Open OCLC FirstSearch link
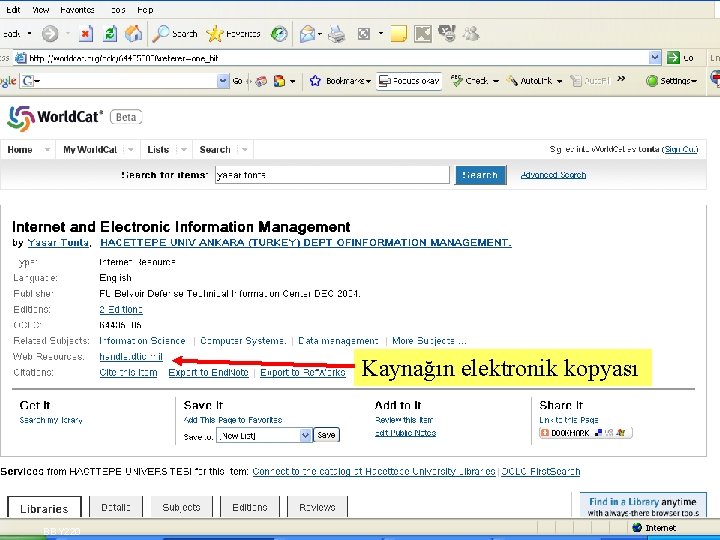 540,472
